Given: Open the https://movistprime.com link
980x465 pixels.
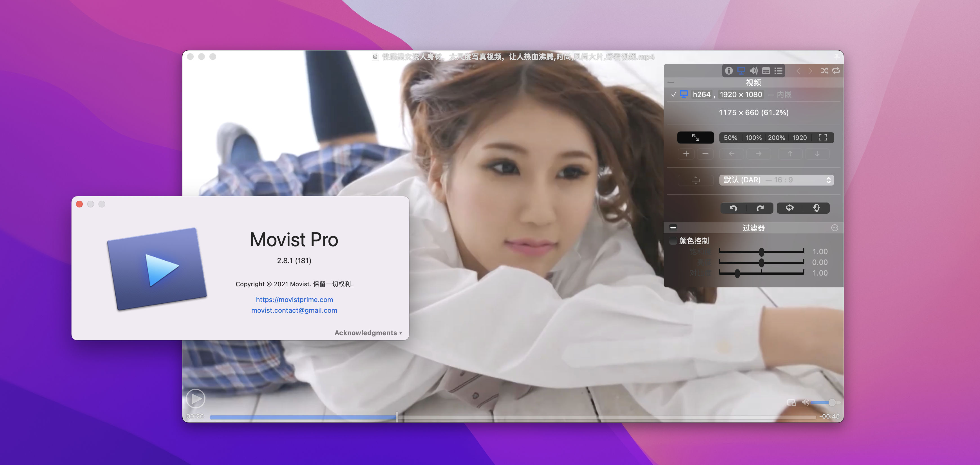Looking at the screenshot, I should [x=294, y=299].
